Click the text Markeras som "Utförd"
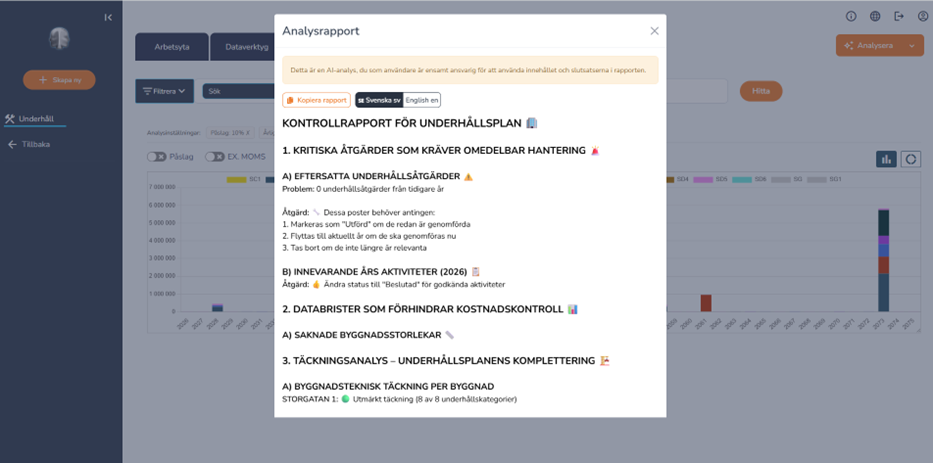 329,224
